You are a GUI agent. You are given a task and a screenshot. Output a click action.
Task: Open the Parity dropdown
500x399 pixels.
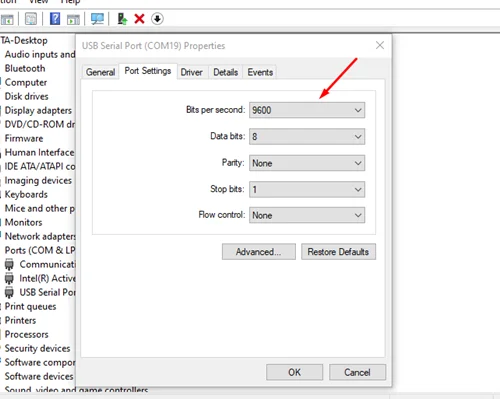307,163
